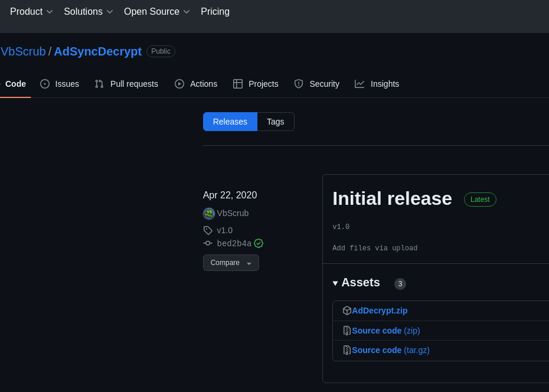Open the Compare dropdown
The width and height of the screenshot is (549, 392).
[x=231, y=263]
